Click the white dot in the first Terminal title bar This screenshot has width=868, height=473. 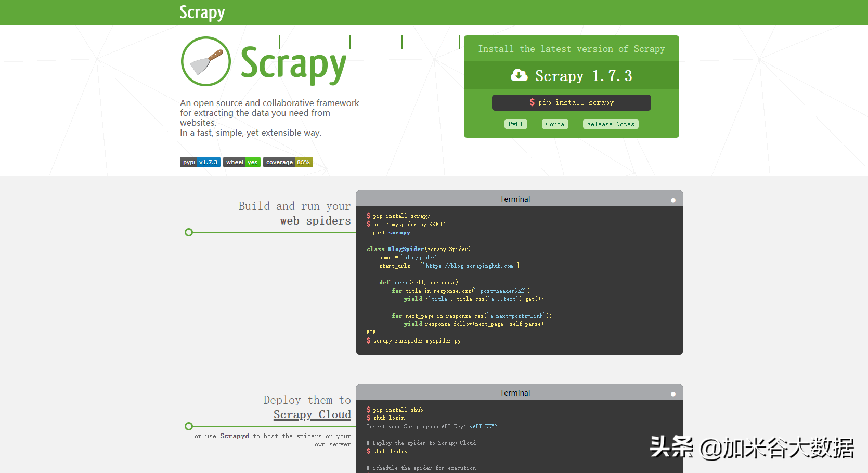pyautogui.click(x=673, y=200)
